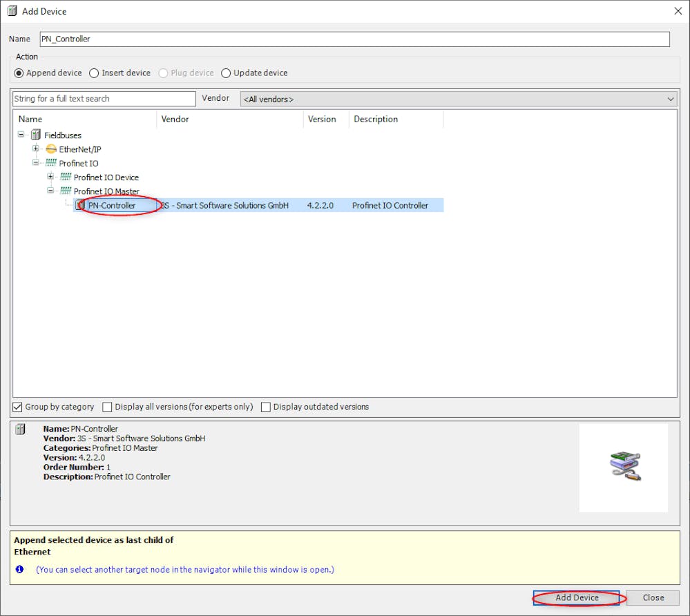
Task: Select Append device radio button
Action: (19, 73)
